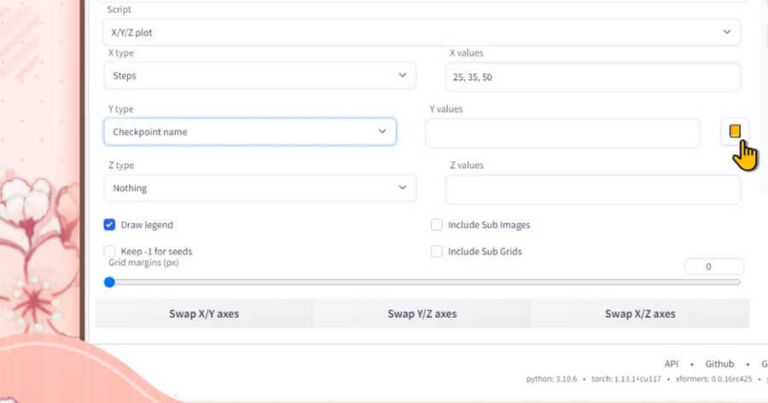Open the API link in the footer
Image resolution: width=768 pixels, height=403 pixels.
pos(671,364)
